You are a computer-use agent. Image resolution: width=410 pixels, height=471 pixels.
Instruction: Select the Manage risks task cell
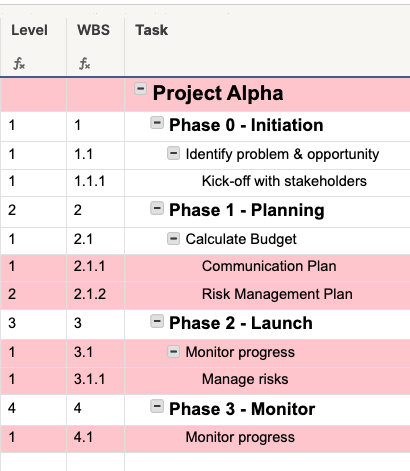[267, 381]
